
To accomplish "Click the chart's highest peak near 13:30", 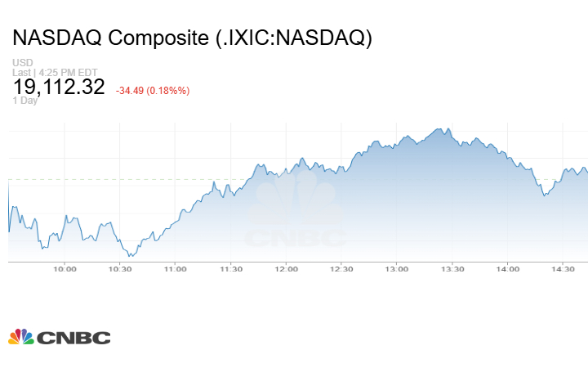I will 441,129.
